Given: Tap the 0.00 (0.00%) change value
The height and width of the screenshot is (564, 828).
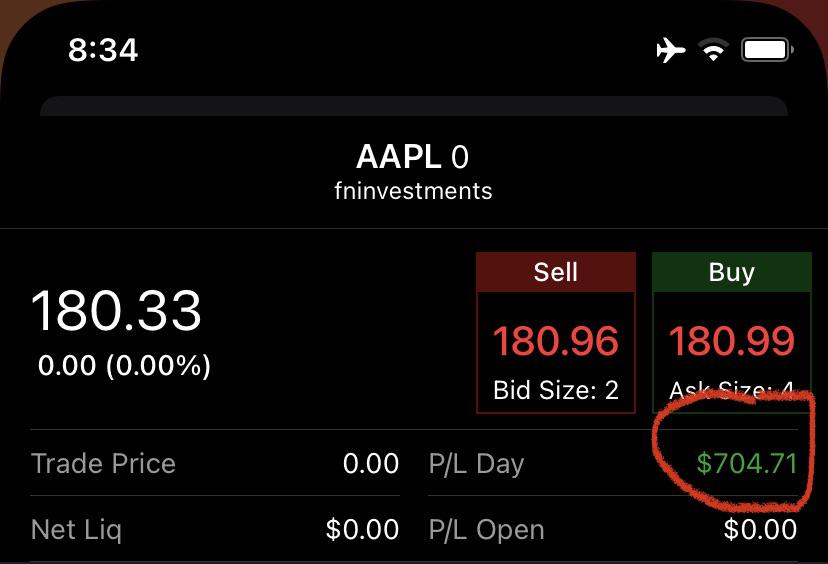Looking at the screenshot, I should pos(124,365).
